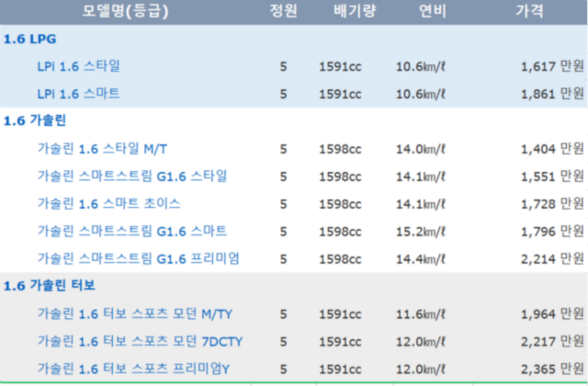The height and width of the screenshot is (386, 588).
Task: Click the 14.0km/ℓ fuel economy value
Action: coord(421,149)
